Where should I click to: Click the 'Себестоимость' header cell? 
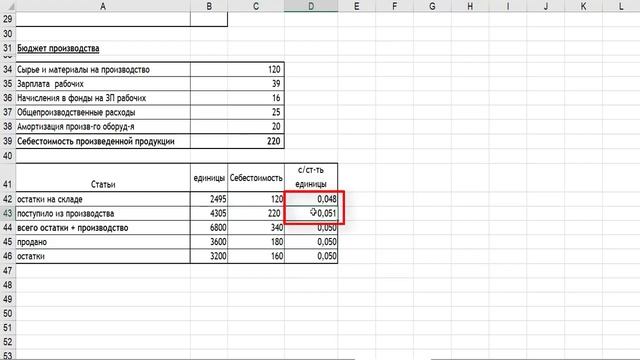(x=256, y=178)
